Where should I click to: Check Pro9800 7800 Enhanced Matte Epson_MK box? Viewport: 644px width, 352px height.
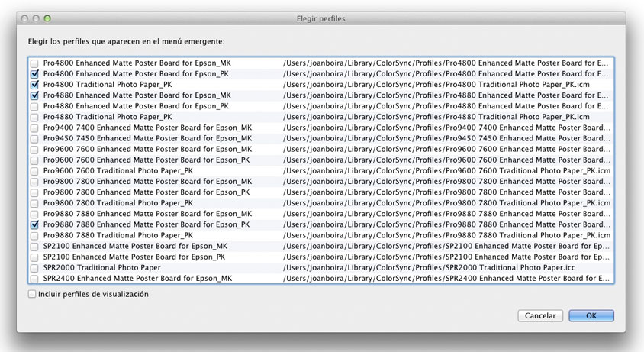coord(34,182)
